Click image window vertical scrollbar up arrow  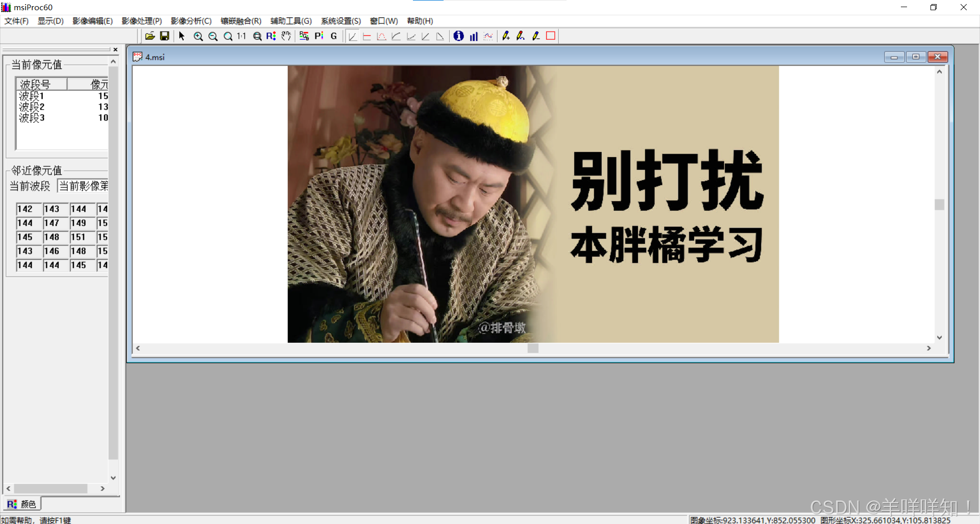pyautogui.click(x=939, y=72)
